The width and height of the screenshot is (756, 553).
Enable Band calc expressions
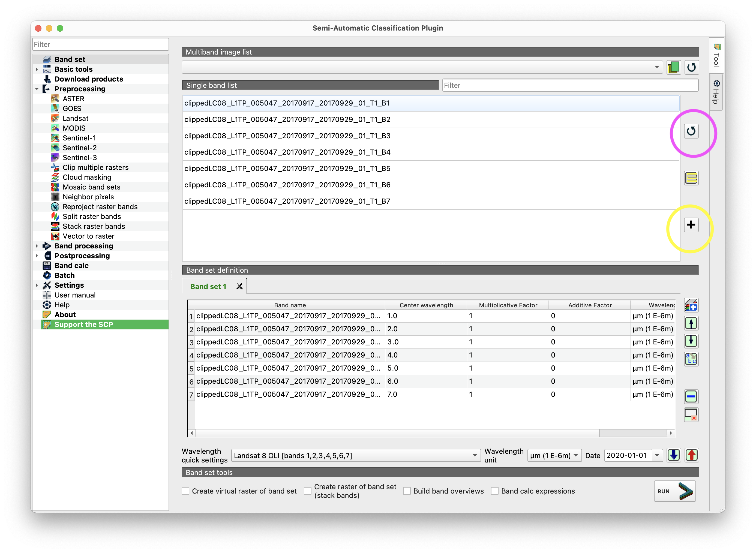[495, 491]
